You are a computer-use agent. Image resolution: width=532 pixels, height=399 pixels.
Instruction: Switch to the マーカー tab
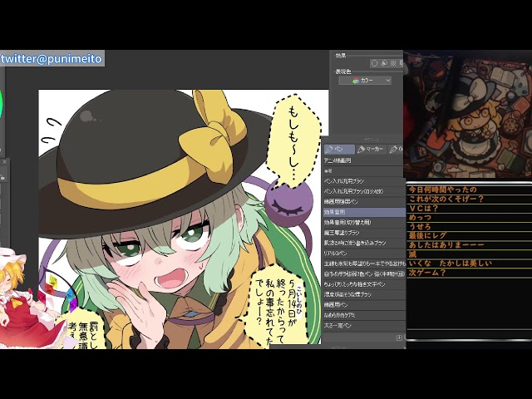pyautogui.click(x=371, y=150)
